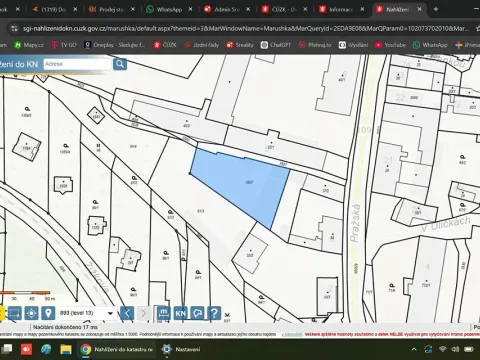Click the browser address bar URL
This screenshot has width=480, height=360.
(x=246, y=29)
